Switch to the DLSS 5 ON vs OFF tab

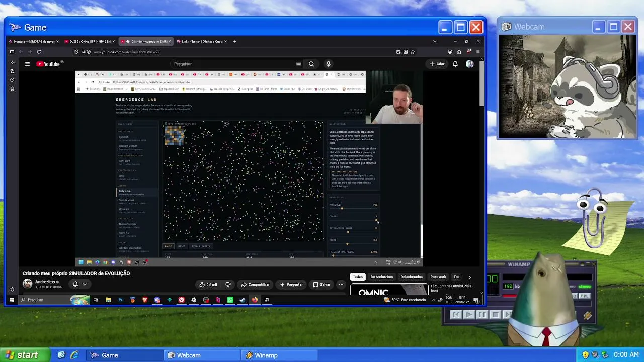click(90, 41)
